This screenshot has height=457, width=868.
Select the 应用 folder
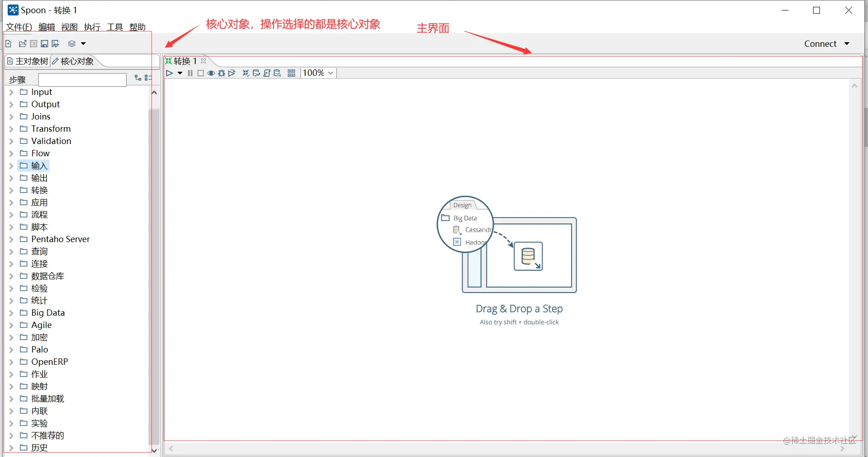coord(39,203)
